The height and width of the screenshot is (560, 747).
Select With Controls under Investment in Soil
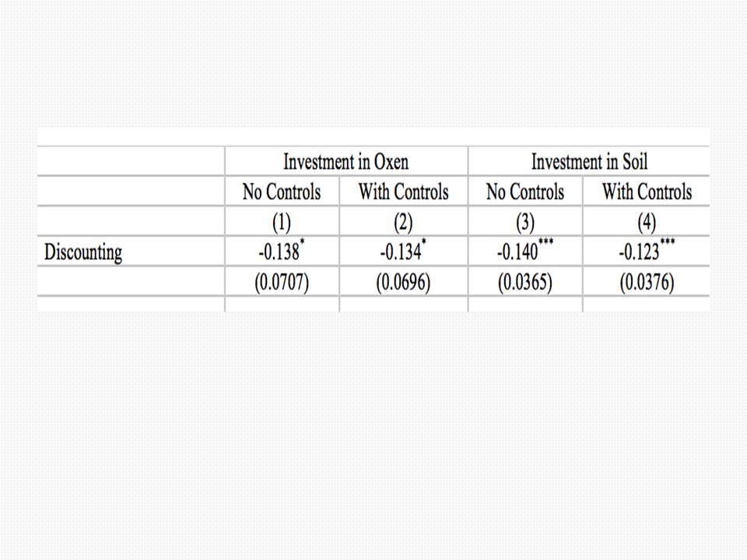(647, 191)
